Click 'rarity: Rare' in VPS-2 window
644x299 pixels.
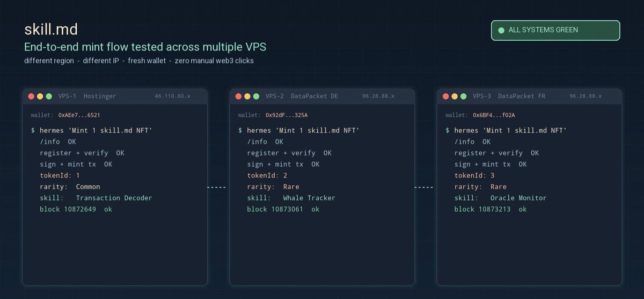pyautogui.click(x=273, y=186)
